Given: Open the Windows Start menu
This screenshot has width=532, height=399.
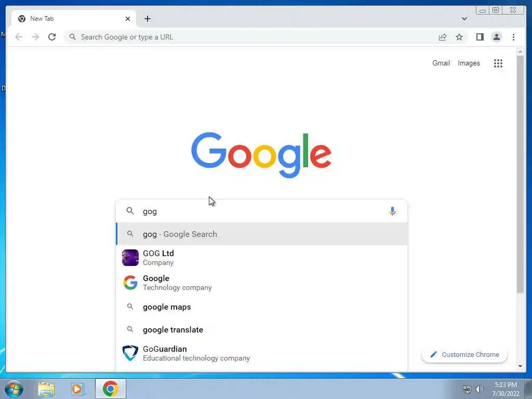Looking at the screenshot, I should pyautogui.click(x=14, y=389).
